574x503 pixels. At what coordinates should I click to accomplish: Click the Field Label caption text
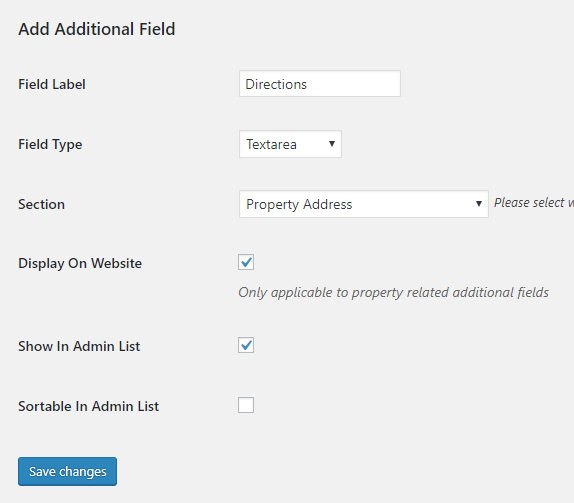point(52,85)
